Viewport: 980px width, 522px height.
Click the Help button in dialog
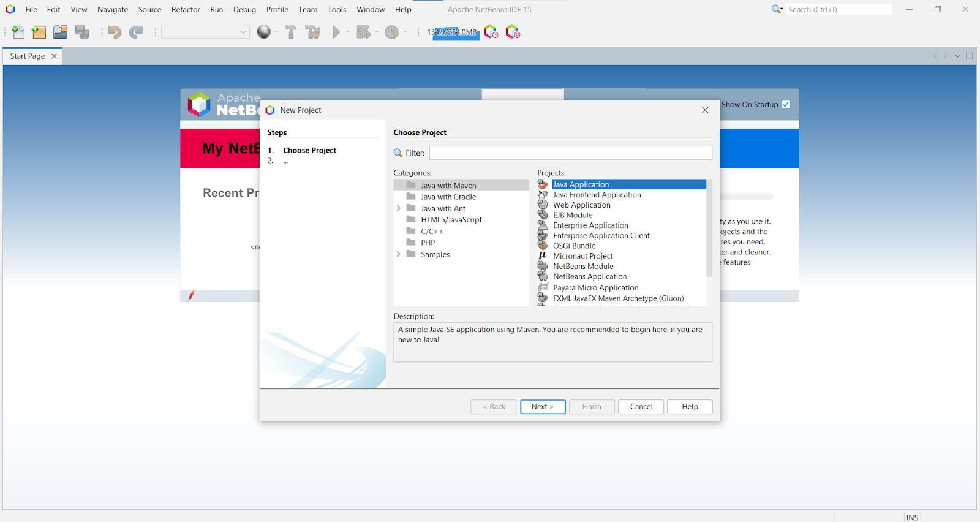(690, 407)
